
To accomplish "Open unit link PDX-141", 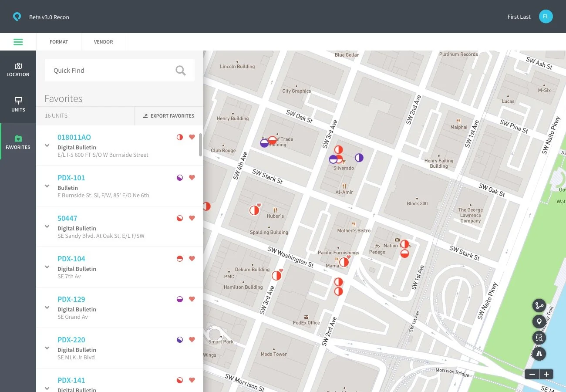I will [x=71, y=380].
